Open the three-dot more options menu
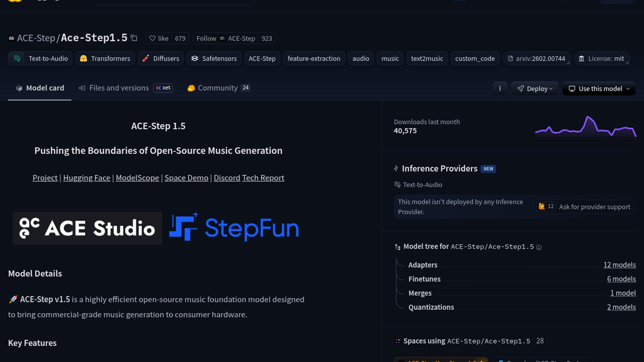The width and height of the screenshot is (644, 362). [500, 88]
